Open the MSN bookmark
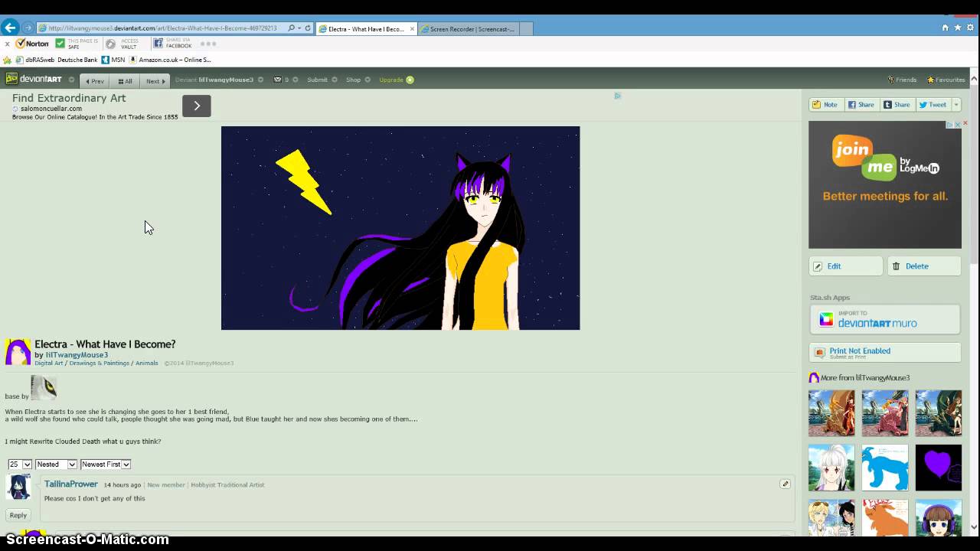This screenshot has height=551, width=980. [113, 60]
